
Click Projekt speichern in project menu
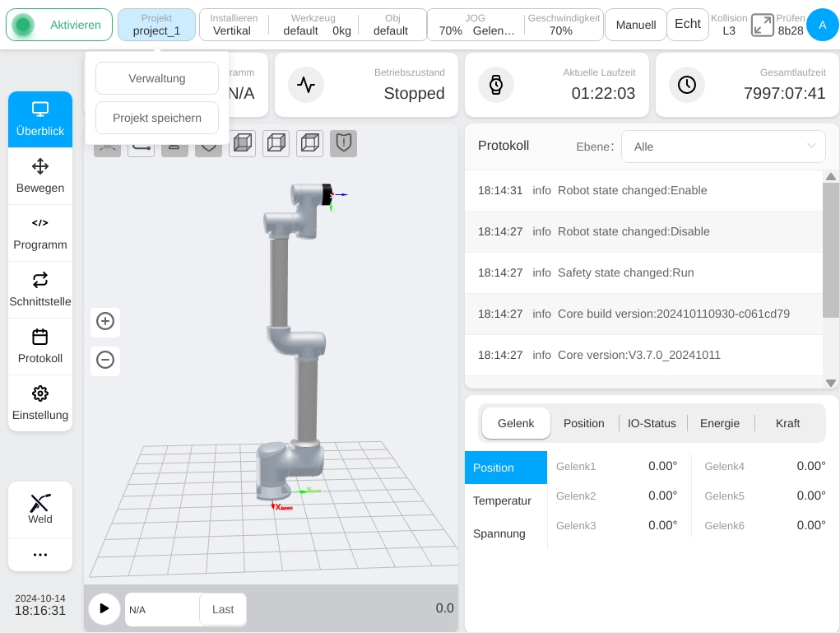coord(157,118)
